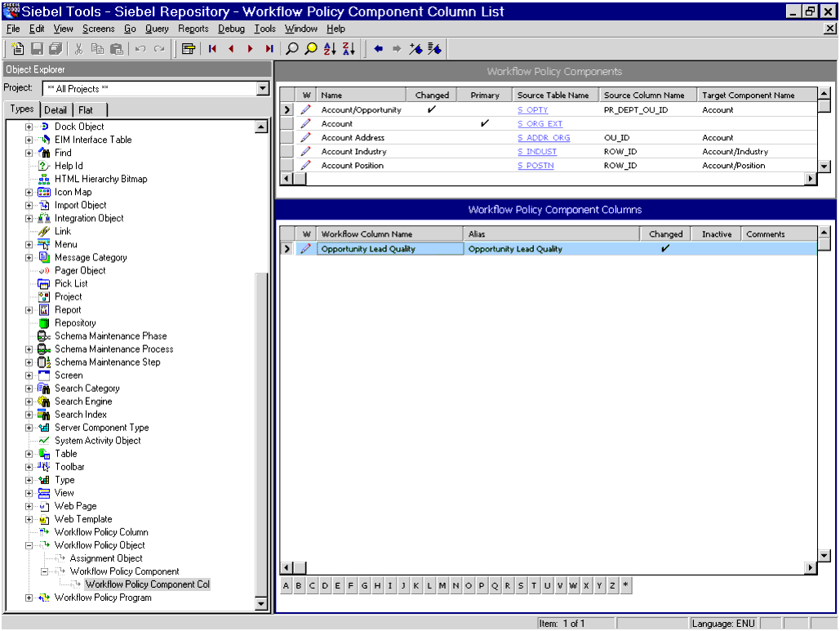Expand the Table tree node
Image resolution: width=840 pixels, height=631 pixels.
(x=29, y=454)
